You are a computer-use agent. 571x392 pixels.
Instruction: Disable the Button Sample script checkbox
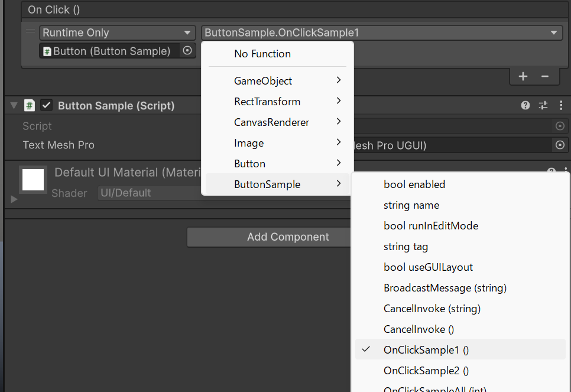[46, 106]
